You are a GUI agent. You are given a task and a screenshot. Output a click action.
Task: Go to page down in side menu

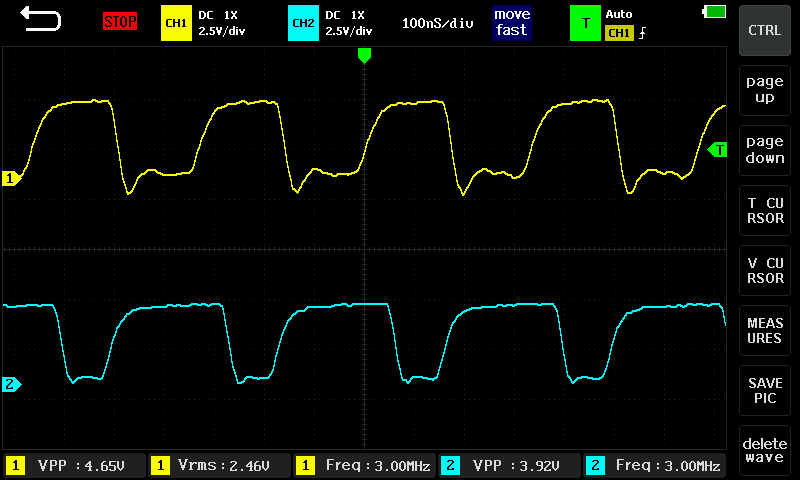[x=765, y=150]
